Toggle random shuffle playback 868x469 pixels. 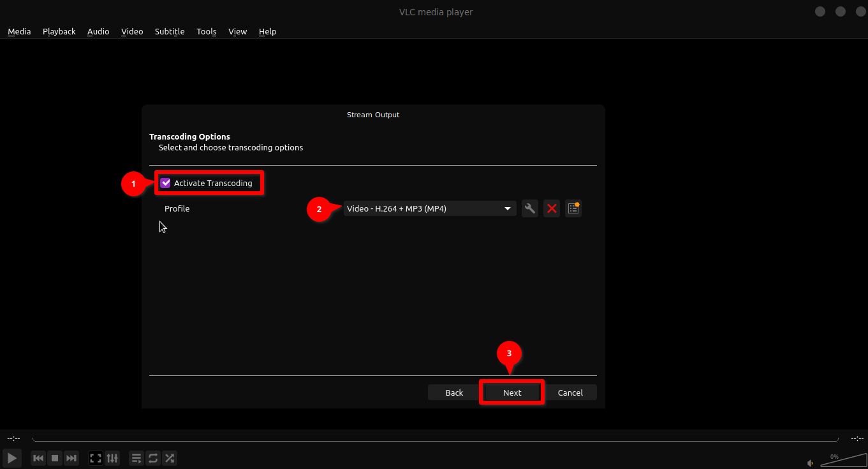(170, 458)
